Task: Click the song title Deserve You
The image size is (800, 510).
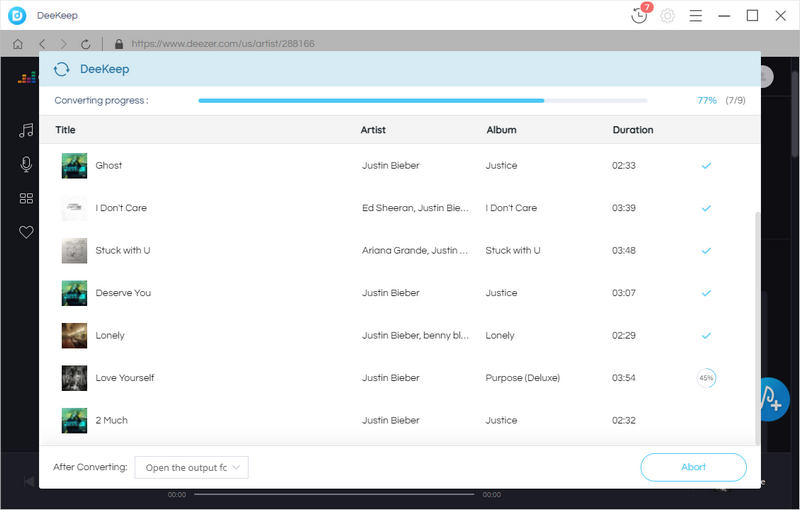Action: (x=123, y=293)
